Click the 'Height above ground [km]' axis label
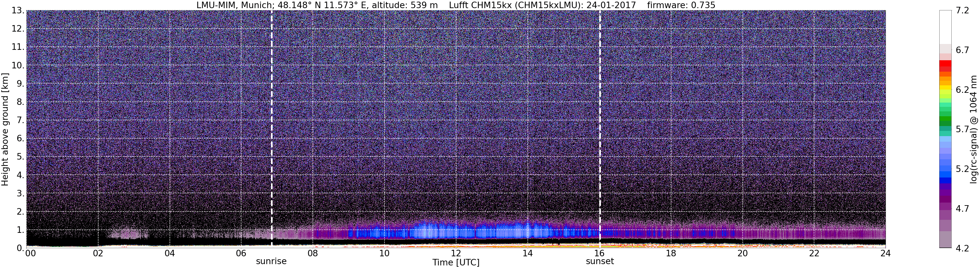 pyautogui.click(x=5, y=129)
